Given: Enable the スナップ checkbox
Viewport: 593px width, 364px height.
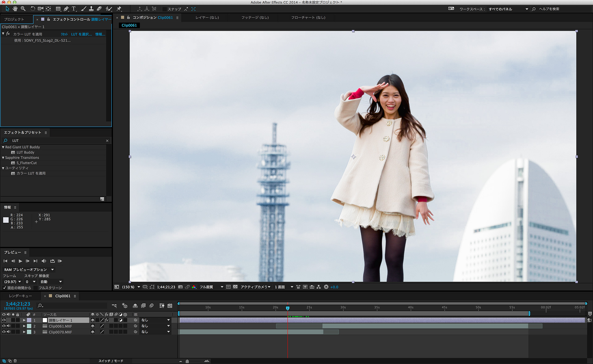Looking at the screenshot, I should tap(165, 9).
